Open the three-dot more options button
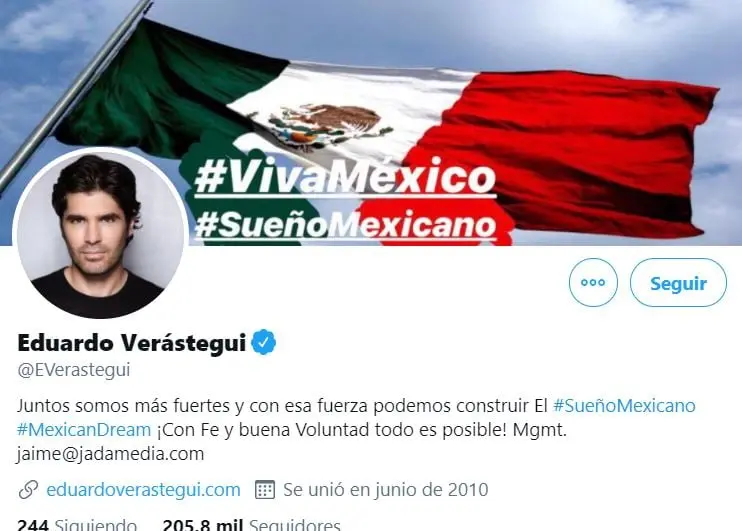Screen dimensions: 742x531 tap(593, 283)
